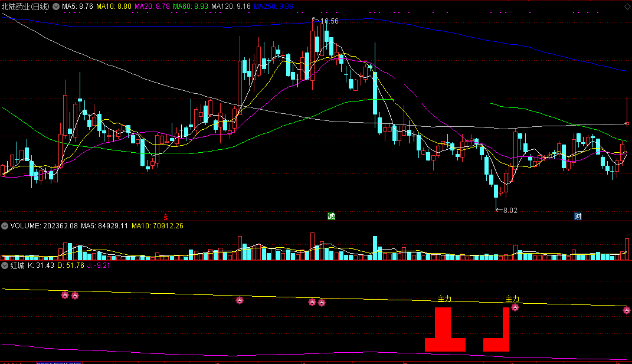
Task: Expand the 红城 indicator dropdown
Action: [5, 265]
